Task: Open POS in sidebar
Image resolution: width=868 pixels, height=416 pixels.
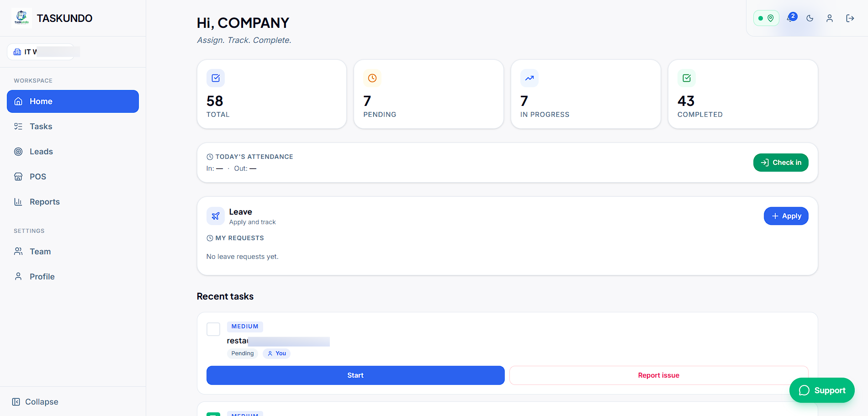Action: [73, 177]
